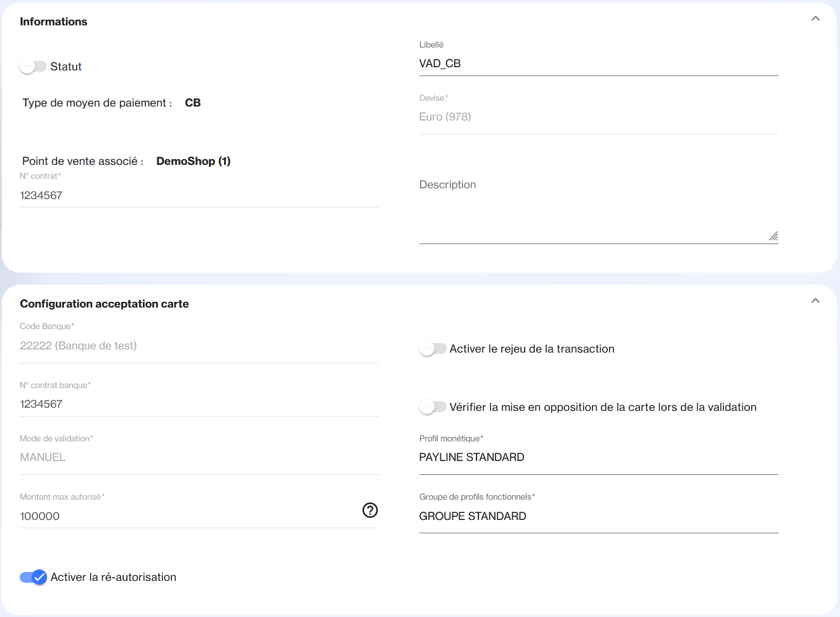Enable the Statut toggle
Screen dimensions: 840x617
33,66
